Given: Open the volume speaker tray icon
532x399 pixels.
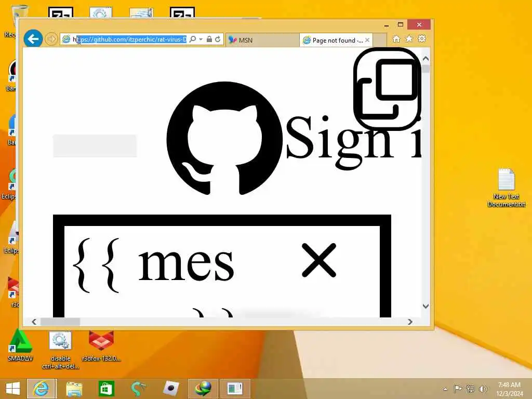Looking at the screenshot, I should point(483,389).
